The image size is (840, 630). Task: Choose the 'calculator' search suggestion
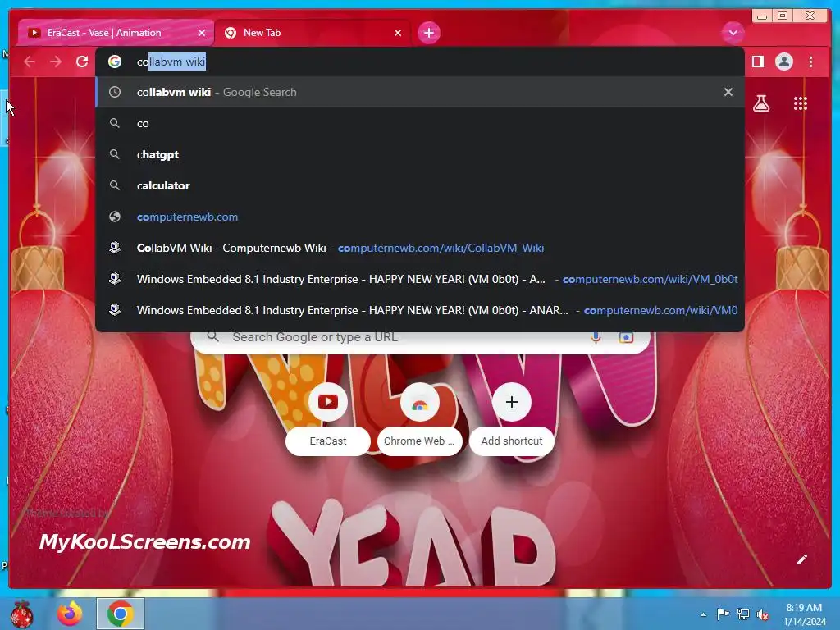coord(420,185)
